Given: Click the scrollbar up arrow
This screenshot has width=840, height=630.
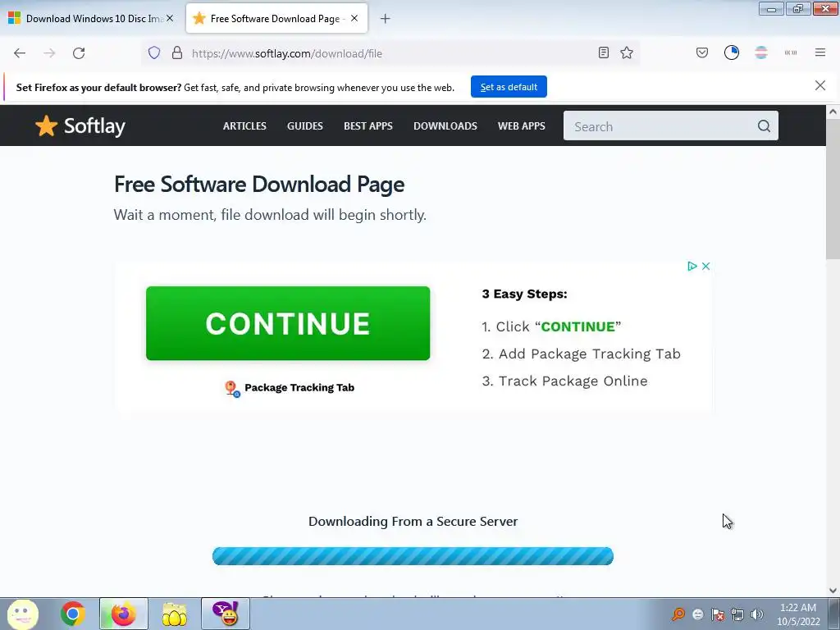Looking at the screenshot, I should coord(833,112).
